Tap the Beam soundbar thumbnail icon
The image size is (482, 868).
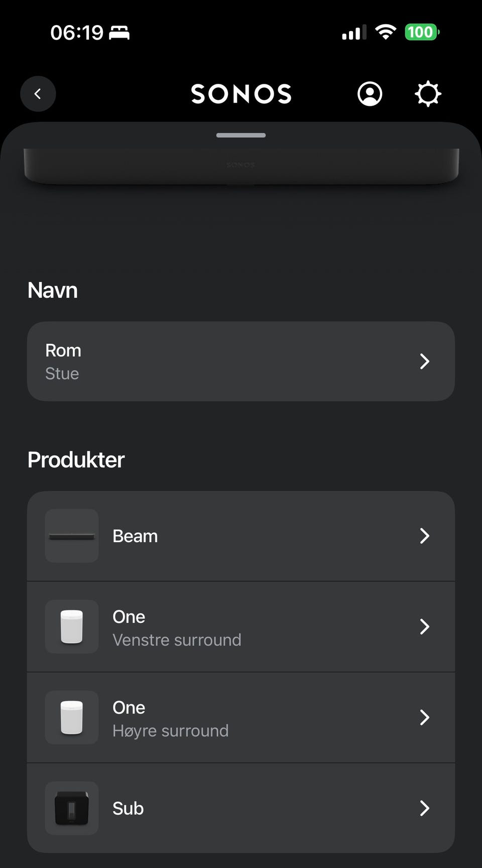(72, 536)
